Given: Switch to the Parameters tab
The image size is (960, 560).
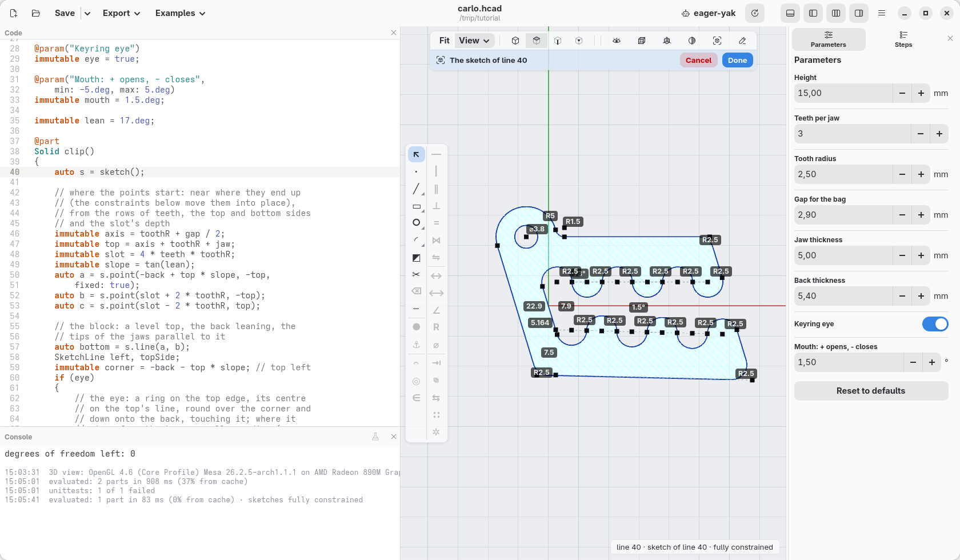Looking at the screenshot, I should coord(828,39).
